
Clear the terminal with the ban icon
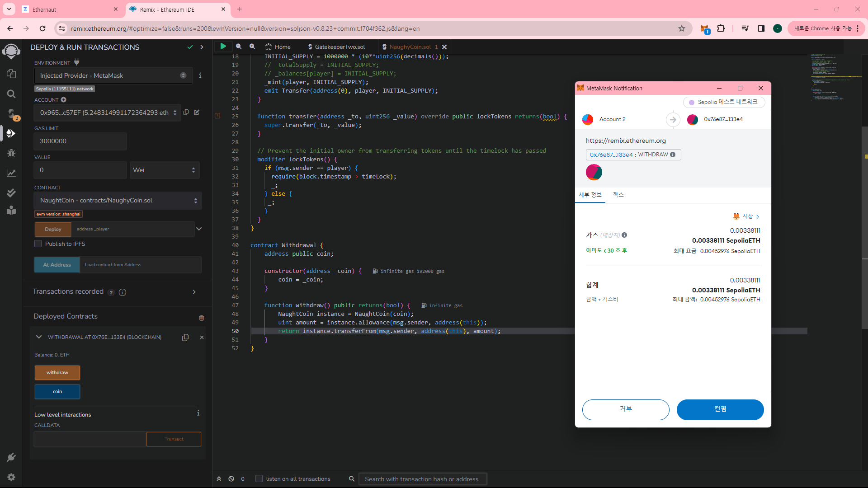pyautogui.click(x=231, y=479)
